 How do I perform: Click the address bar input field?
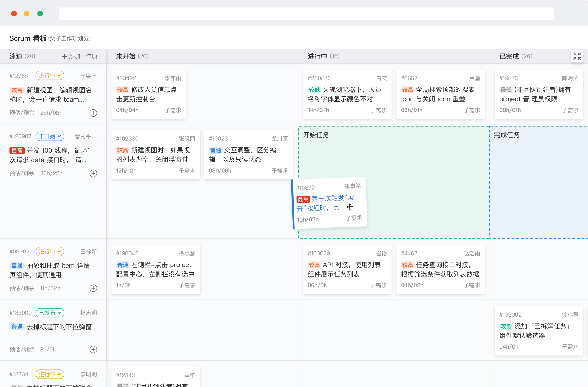click(x=306, y=14)
